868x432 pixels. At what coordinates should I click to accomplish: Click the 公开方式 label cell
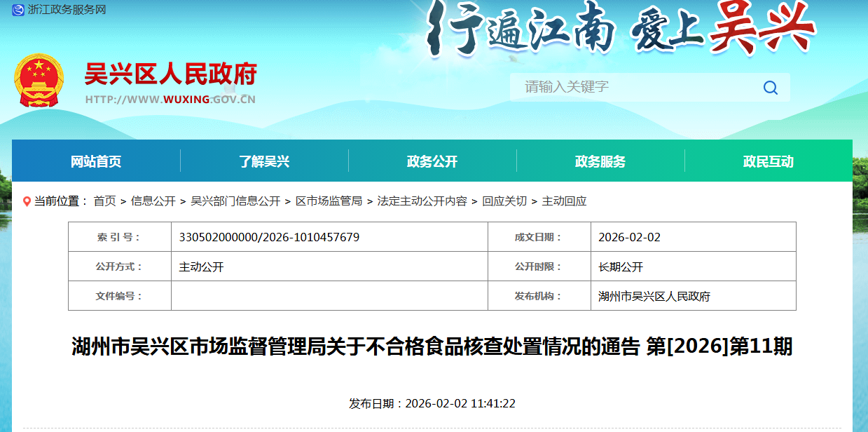coord(120,266)
